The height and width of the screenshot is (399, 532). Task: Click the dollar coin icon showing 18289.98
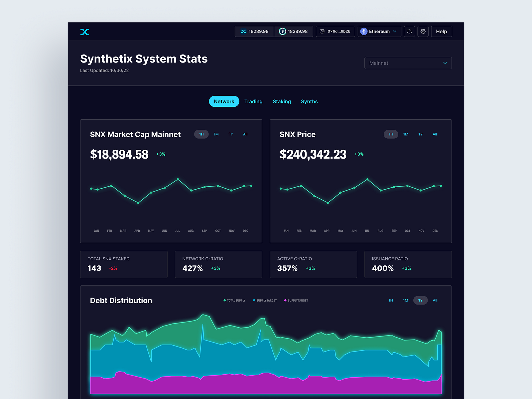tap(282, 31)
